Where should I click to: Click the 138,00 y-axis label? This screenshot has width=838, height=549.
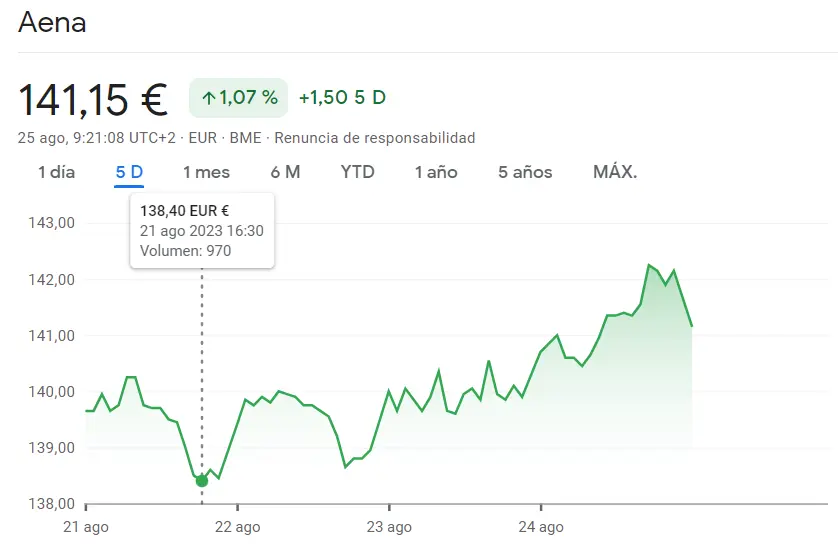(51, 504)
